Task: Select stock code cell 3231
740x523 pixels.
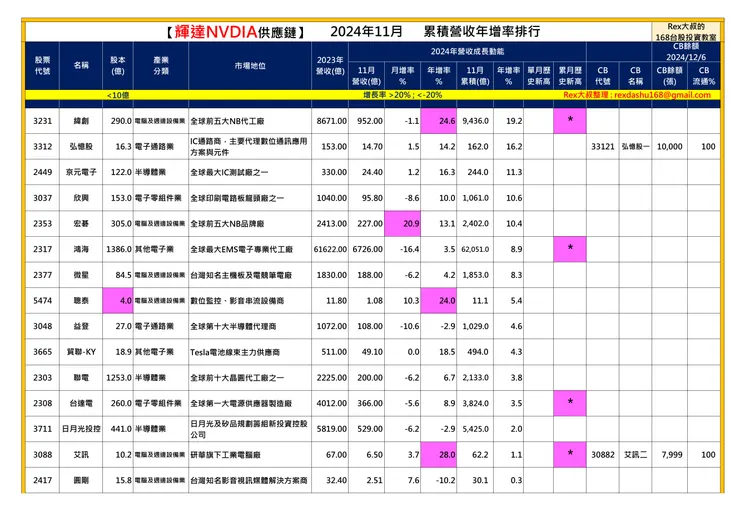Action: click(42, 121)
